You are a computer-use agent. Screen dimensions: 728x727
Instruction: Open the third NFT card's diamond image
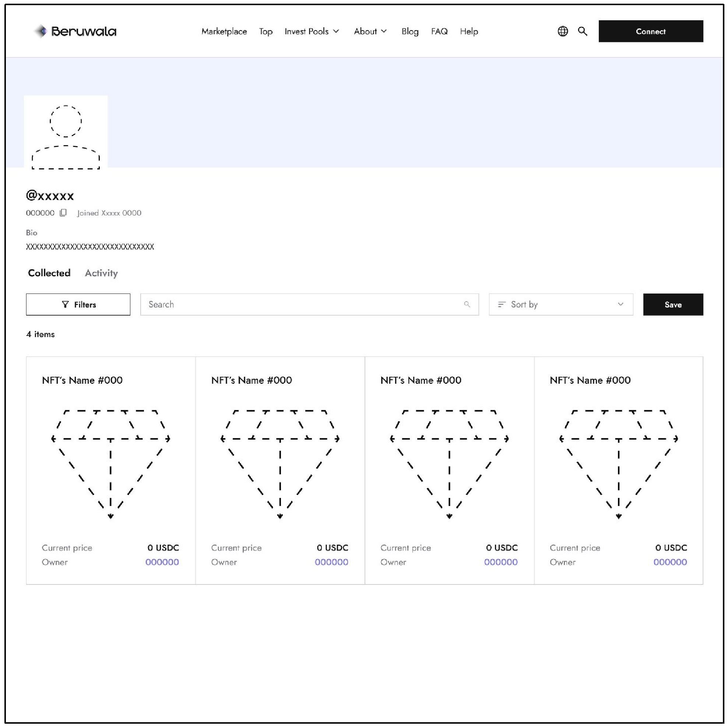tap(449, 464)
